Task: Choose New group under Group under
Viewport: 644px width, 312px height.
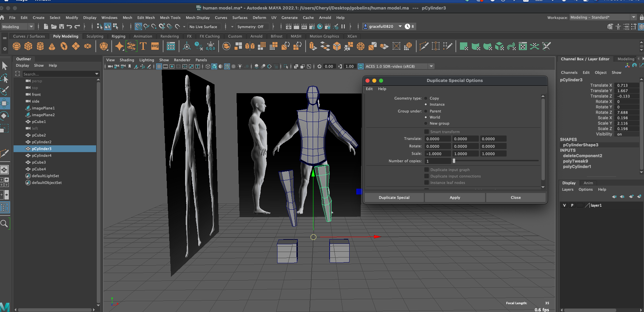Action: (426, 123)
